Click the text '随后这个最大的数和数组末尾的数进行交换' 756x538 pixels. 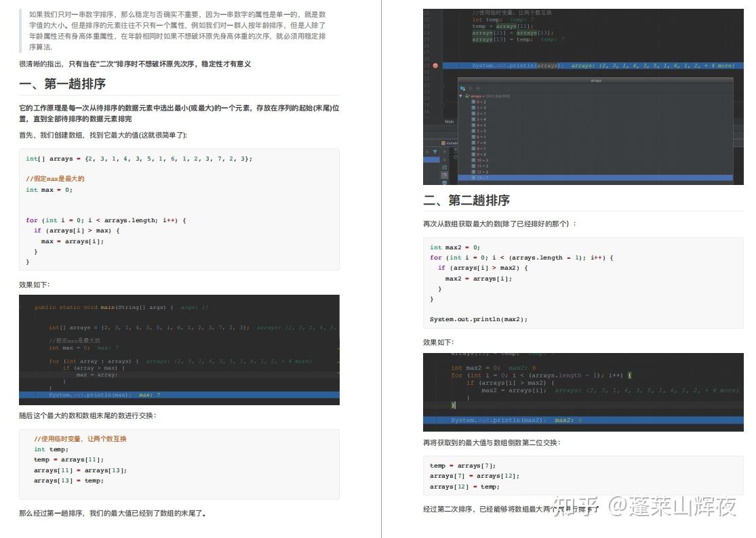pos(87,415)
